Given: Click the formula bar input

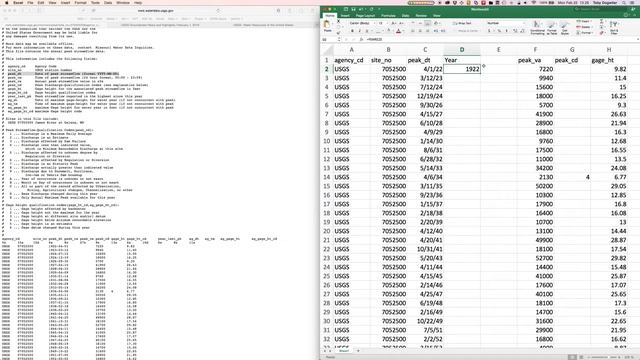Looking at the screenshot, I should click(500, 40).
